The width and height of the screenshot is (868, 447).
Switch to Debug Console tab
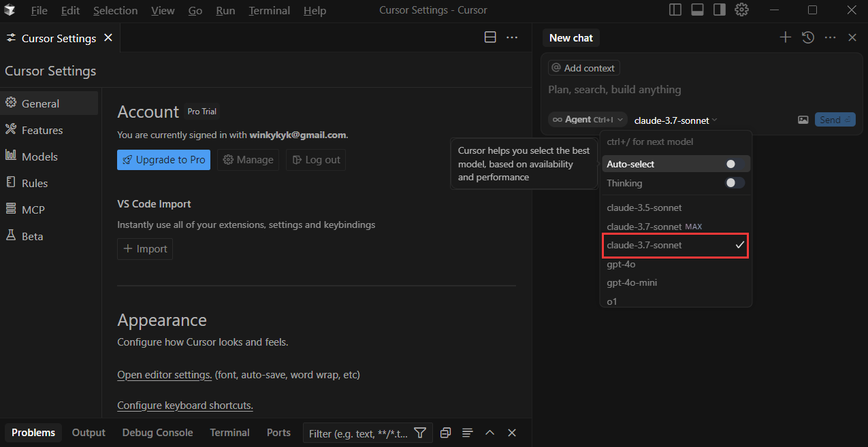click(x=157, y=433)
